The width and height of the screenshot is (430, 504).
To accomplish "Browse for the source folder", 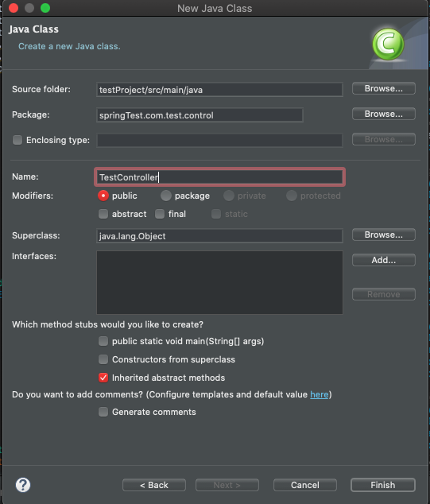I will point(383,88).
